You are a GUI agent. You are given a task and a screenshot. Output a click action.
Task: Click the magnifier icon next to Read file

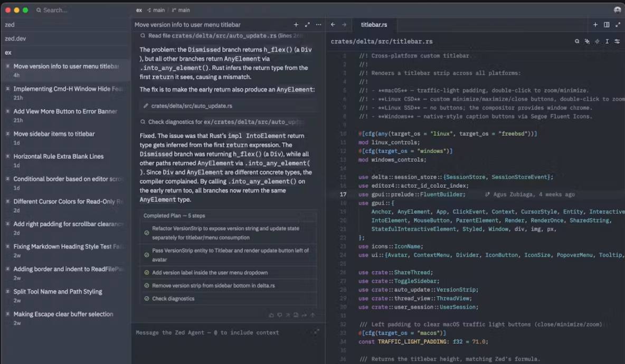point(143,36)
